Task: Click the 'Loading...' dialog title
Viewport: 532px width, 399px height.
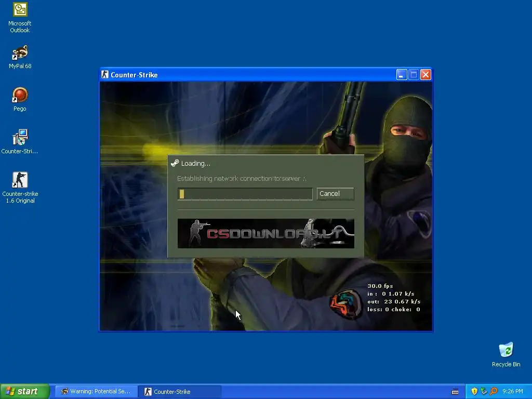Action: [x=195, y=164]
